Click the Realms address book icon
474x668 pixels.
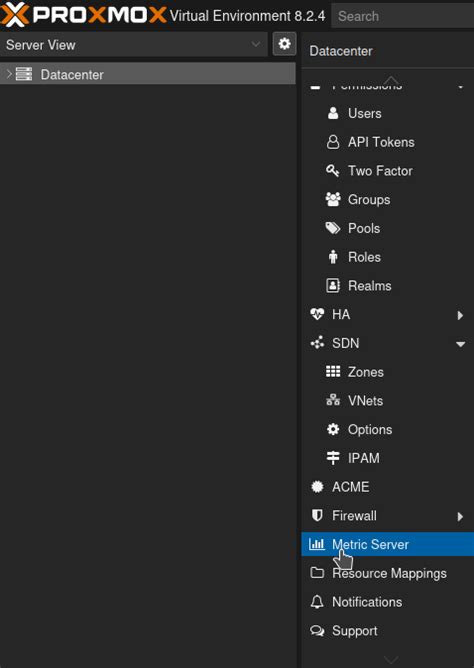(333, 285)
